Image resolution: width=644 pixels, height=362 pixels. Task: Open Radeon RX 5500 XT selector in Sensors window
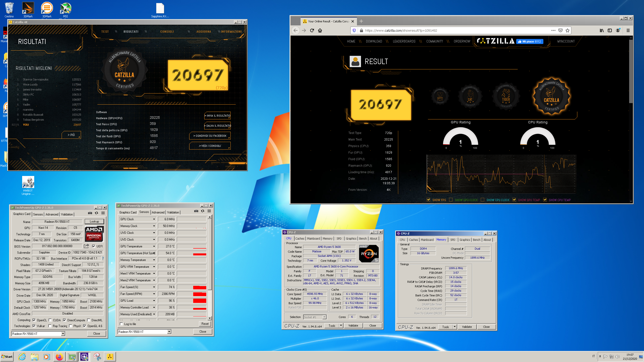point(144,332)
